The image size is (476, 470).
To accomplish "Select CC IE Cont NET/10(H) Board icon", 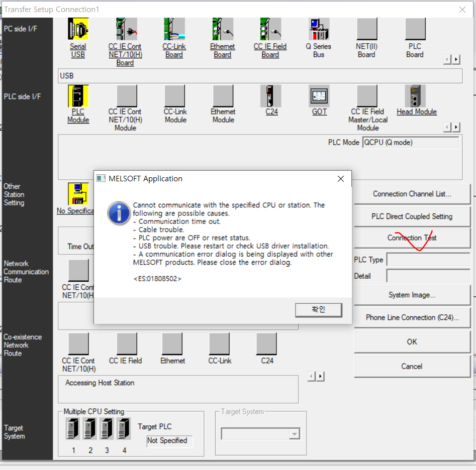I will (x=127, y=29).
